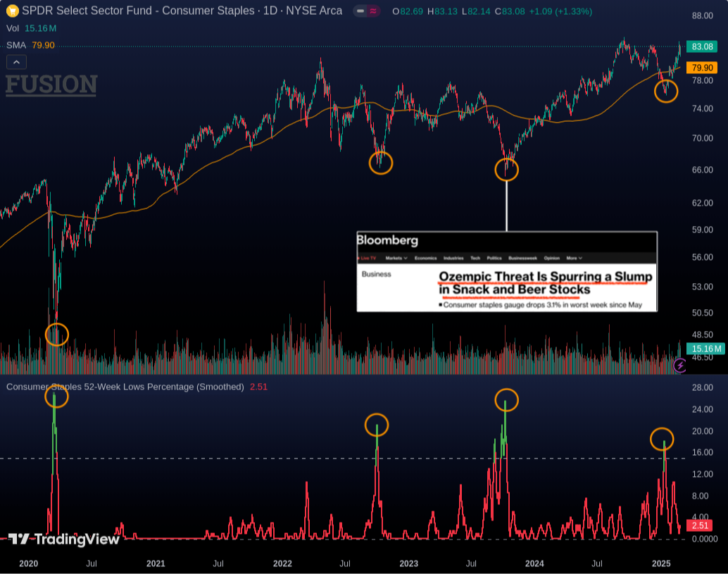Click the pink approximately-equal icon in the title pill
The width and height of the screenshot is (728, 574).
373,11
